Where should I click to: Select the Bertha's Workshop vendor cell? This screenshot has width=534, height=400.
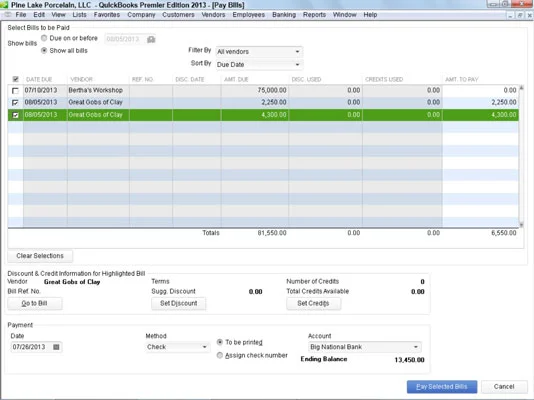98,91
